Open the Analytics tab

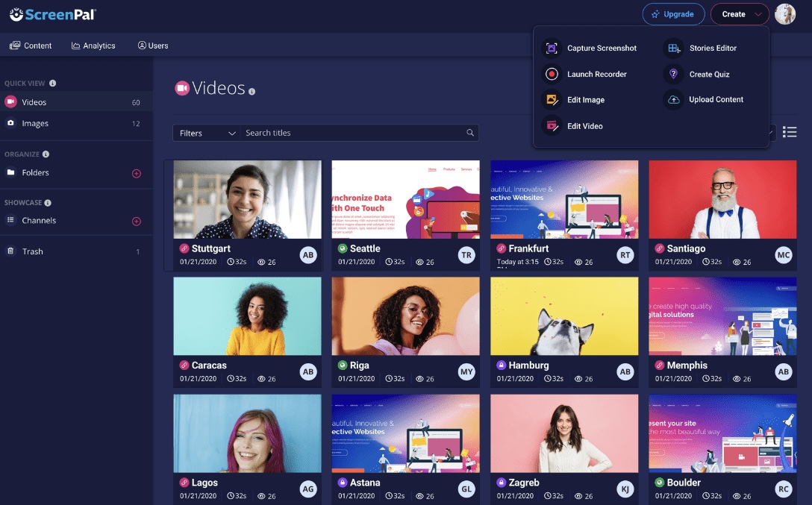(93, 46)
